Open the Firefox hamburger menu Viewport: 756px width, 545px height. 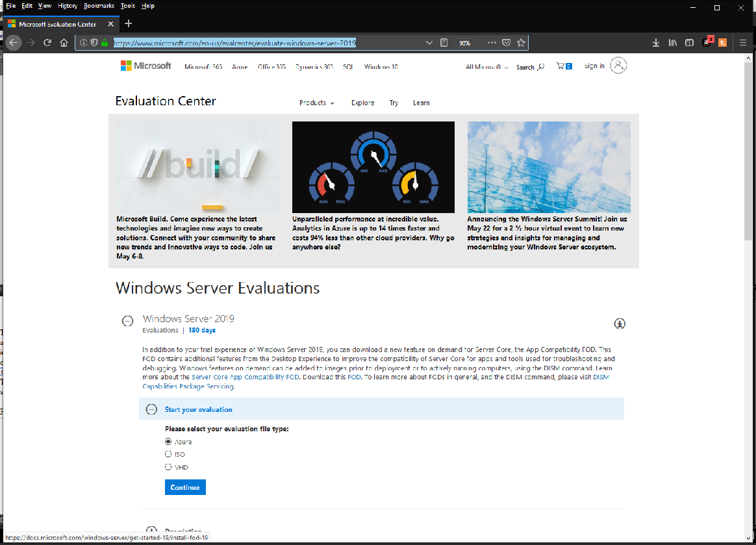(742, 42)
